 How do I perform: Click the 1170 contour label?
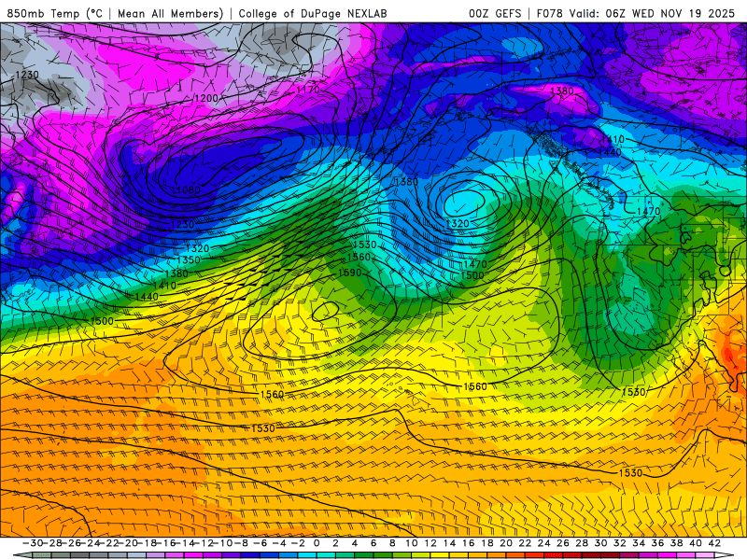308,90
